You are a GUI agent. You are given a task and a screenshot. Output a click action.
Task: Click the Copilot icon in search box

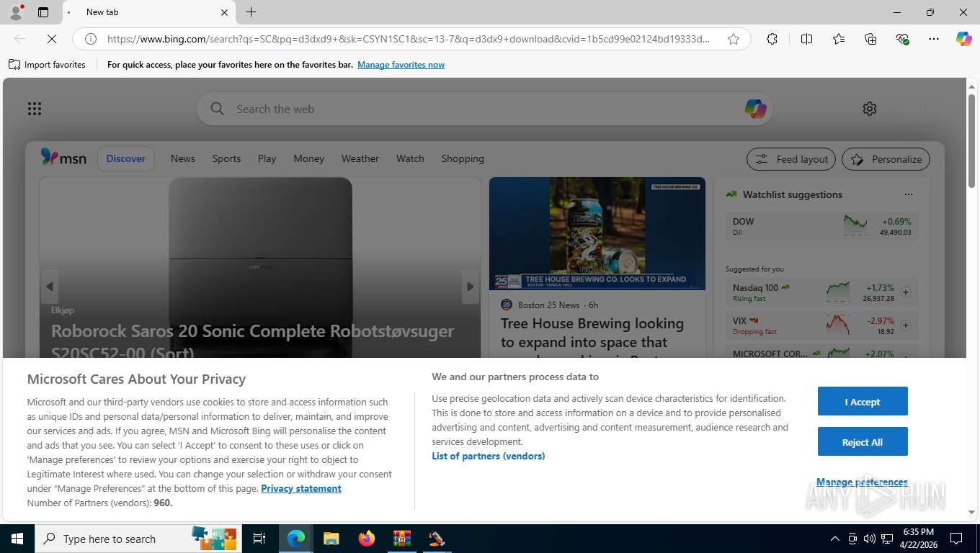755,109
